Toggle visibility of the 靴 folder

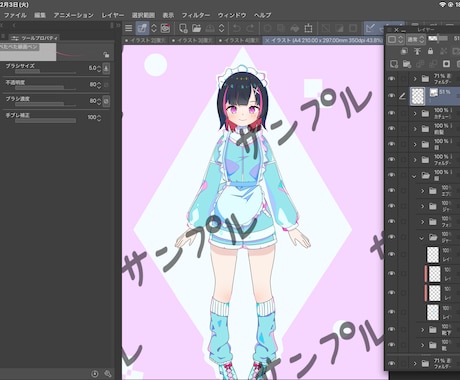click(392, 345)
